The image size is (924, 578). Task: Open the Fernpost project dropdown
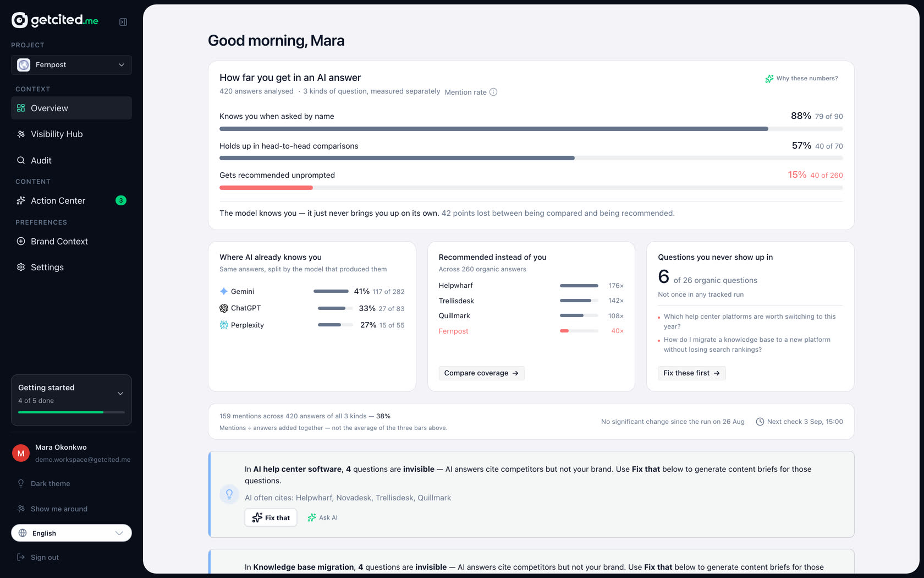[x=71, y=65]
